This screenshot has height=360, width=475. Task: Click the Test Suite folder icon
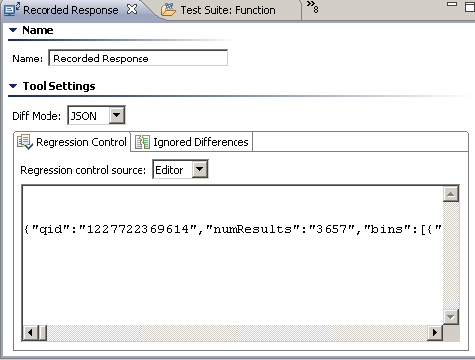pyautogui.click(x=168, y=10)
